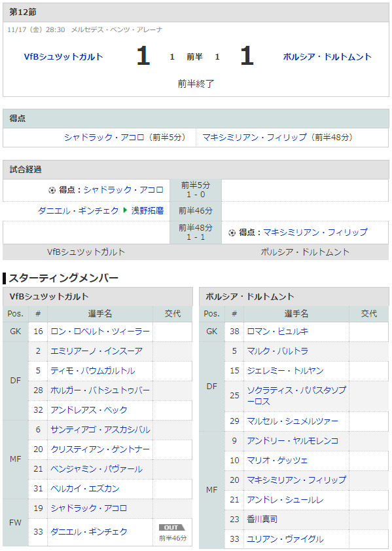Click shirt number 38 in Dortmund table

(234, 332)
